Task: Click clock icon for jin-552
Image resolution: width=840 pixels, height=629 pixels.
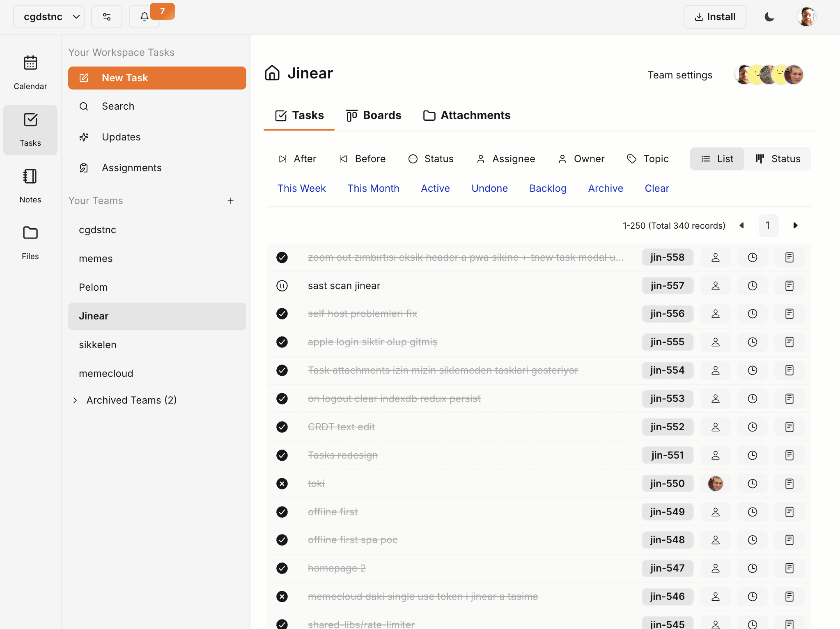Action: (753, 427)
